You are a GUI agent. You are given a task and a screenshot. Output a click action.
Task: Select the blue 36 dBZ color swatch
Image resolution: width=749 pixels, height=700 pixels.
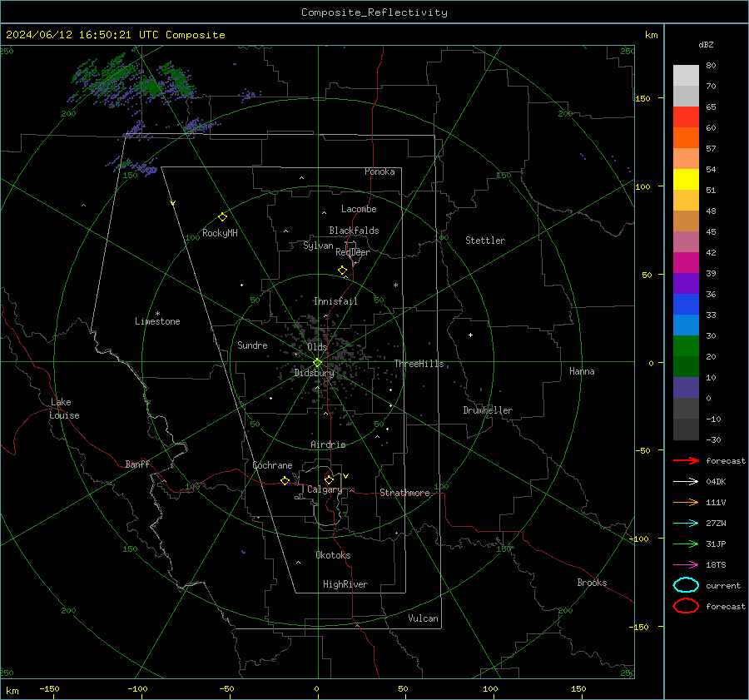pos(686,304)
